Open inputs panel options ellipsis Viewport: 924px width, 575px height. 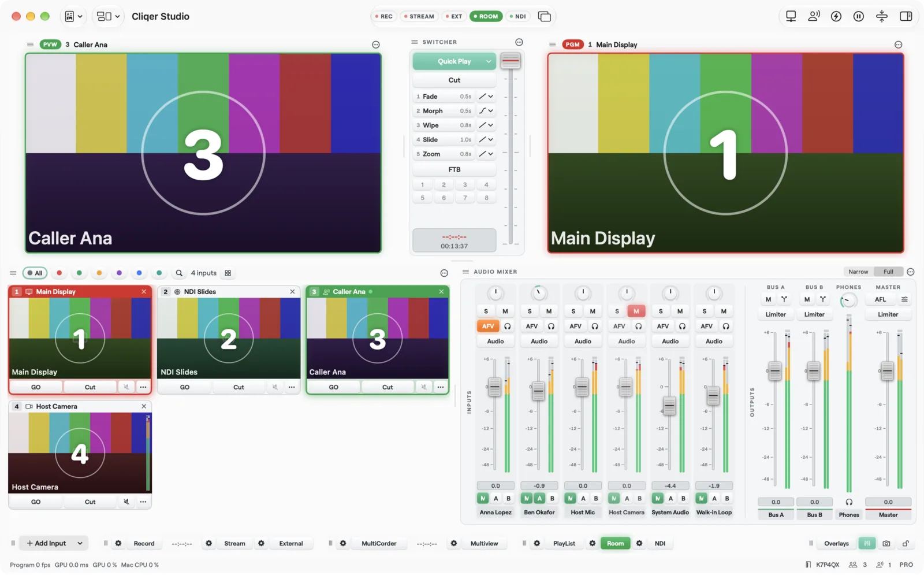444,273
